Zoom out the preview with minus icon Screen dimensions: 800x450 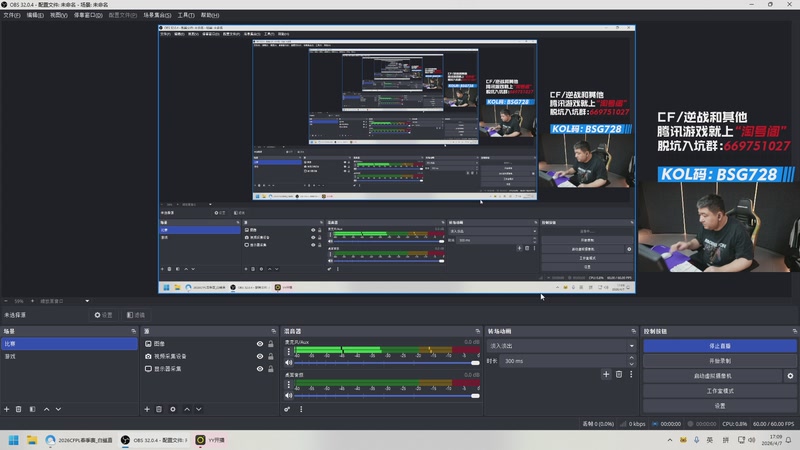pos(6,301)
